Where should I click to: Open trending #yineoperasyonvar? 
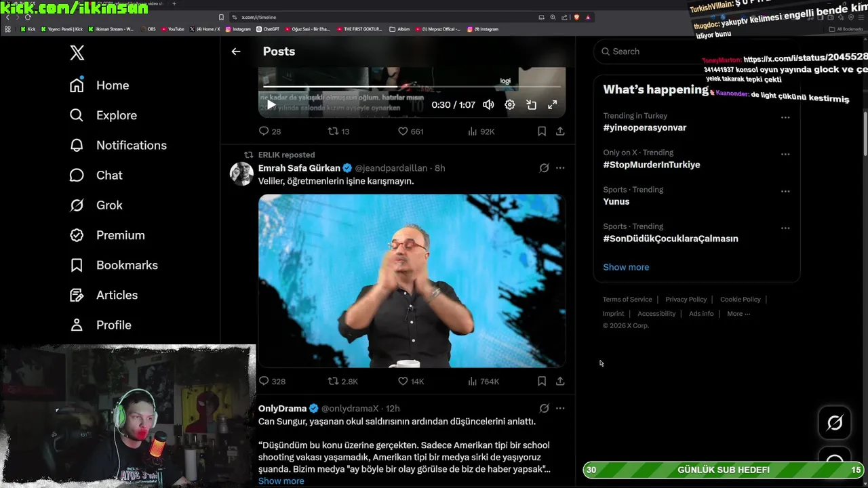point(645,127)
